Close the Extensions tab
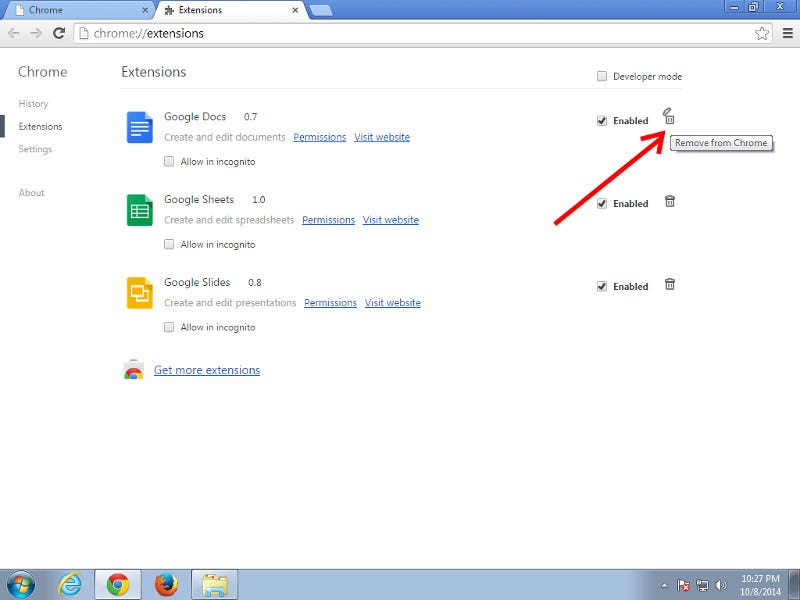 pos(295,10)
